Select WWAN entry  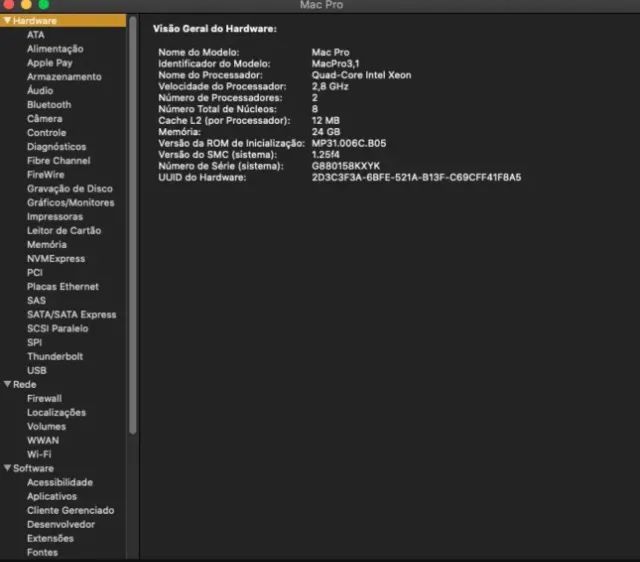(x=43, y=440)
